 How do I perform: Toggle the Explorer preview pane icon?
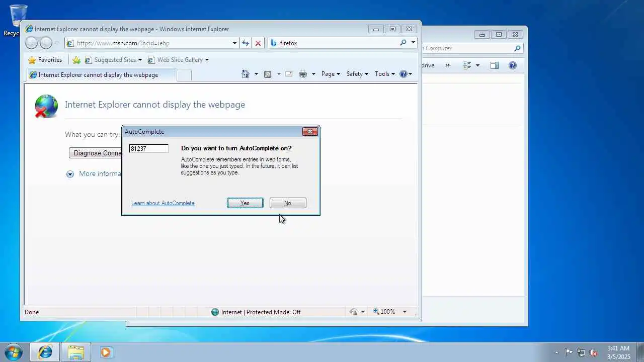coord(495,65)
